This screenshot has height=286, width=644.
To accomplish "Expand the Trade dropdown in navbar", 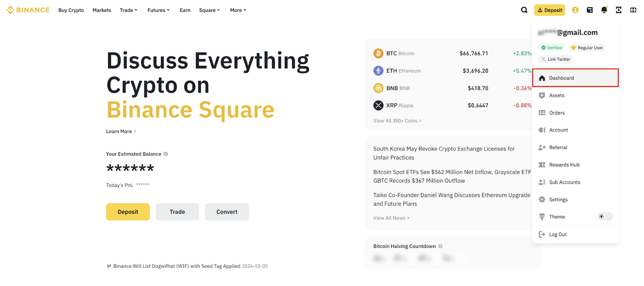I will click(128, 10).
